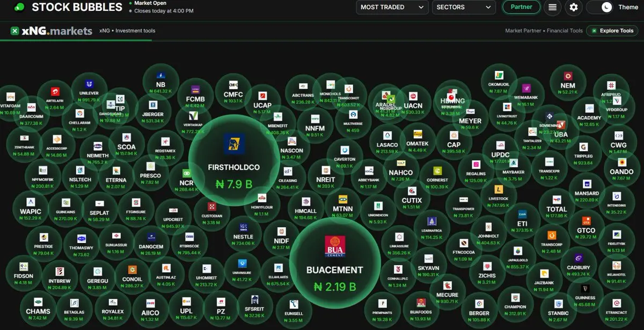Click 'Market Partner • Financial Tools' text
Viewport: 644px width, 330px height.
(x=544, y=31)
